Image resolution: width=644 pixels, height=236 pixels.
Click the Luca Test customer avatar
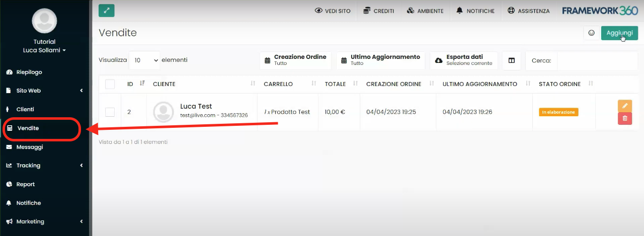coord(164,112)
